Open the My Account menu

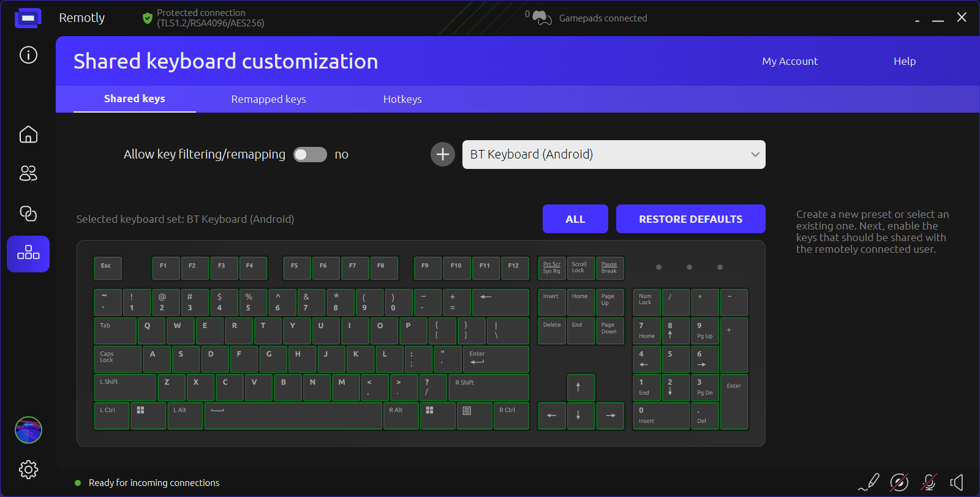[x=790, y=61]
